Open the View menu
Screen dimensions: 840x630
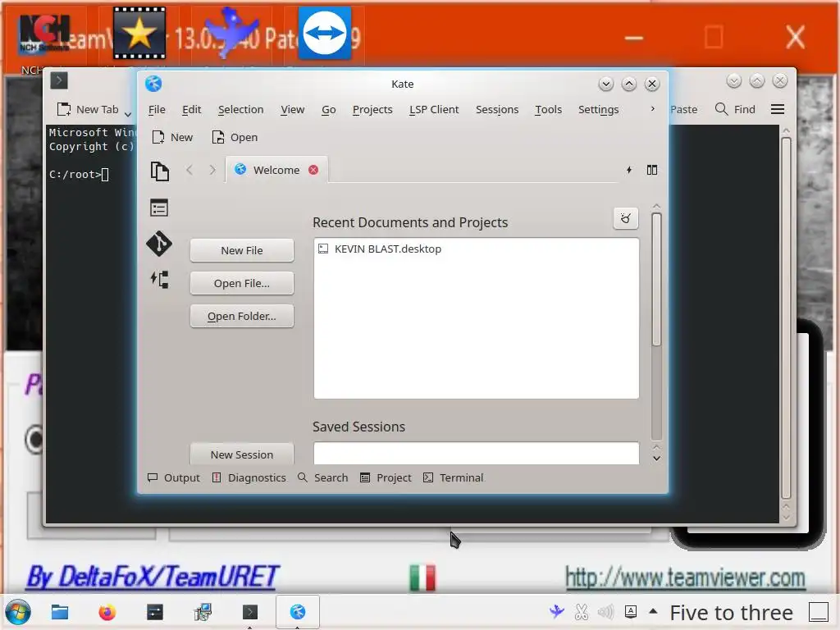[x=293, y=109]
